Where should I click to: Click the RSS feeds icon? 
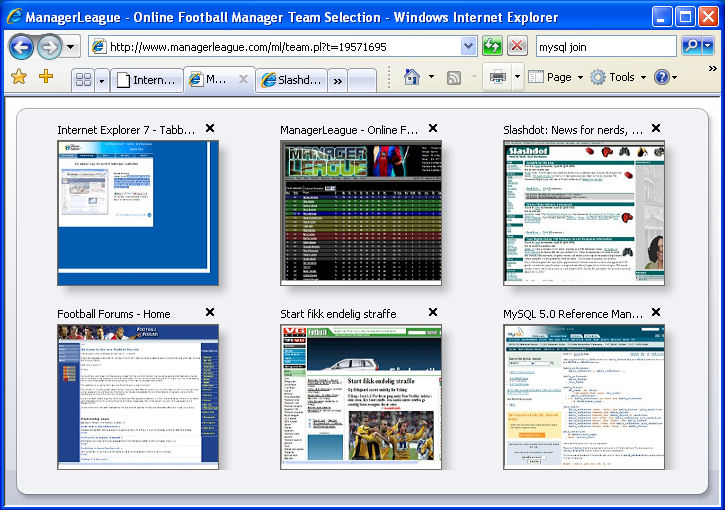tap(454, 78)
